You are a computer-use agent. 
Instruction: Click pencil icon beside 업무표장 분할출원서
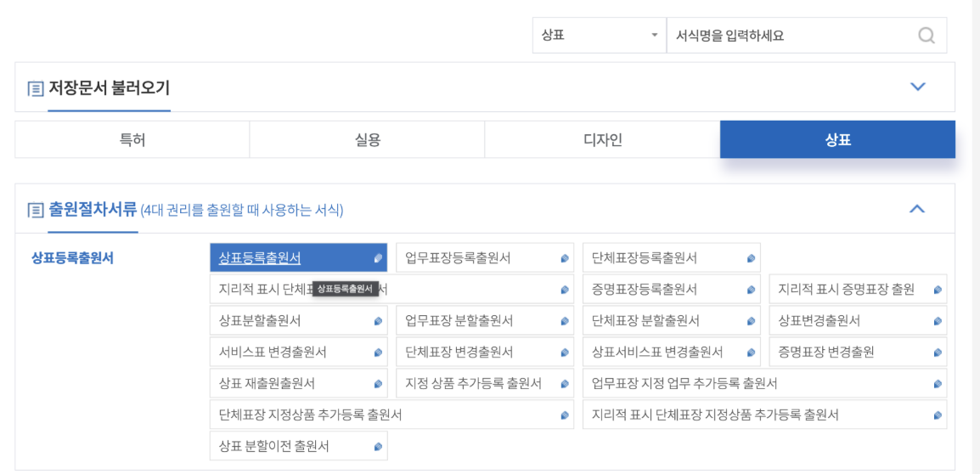click(x=565, y=321)
